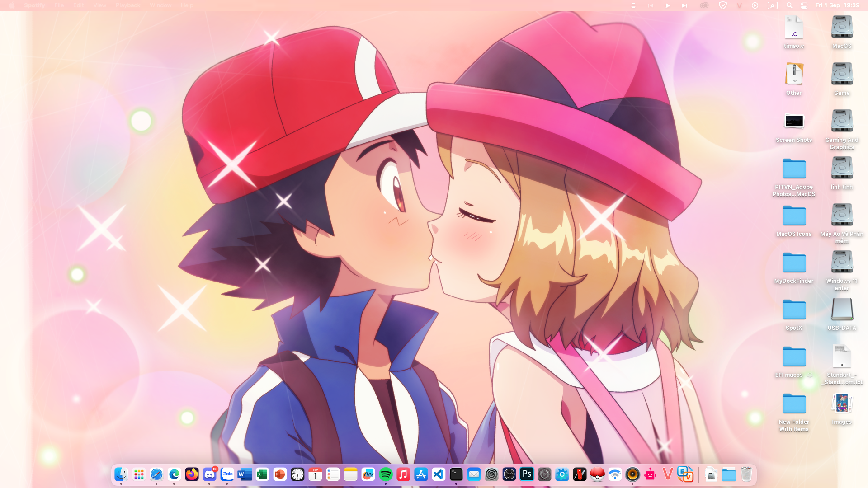Click Play in the menu bar player

[667, 5]
